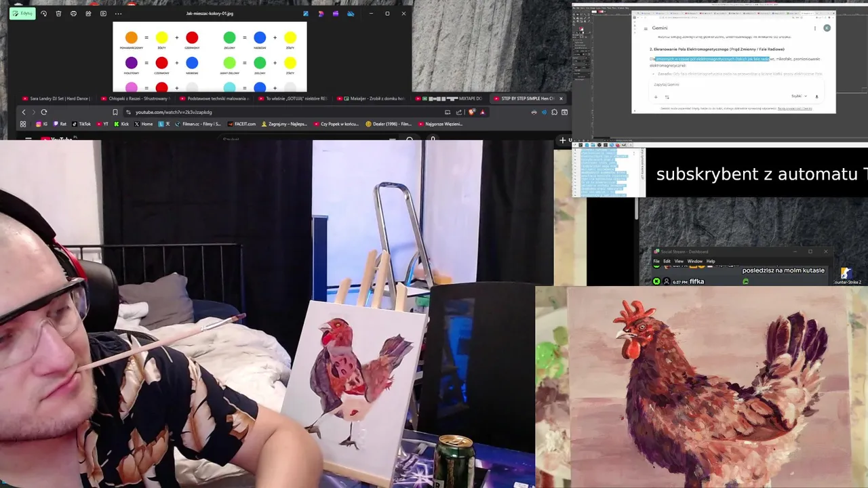868x488 pixels.
Task: Open the Kick bookmark
Action: click(121, 124)
